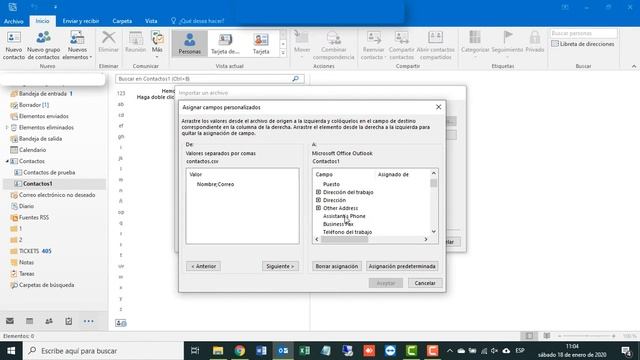The image size is (640, 360).
Task: Open the Borrador folder
Action: coord(34,105)
